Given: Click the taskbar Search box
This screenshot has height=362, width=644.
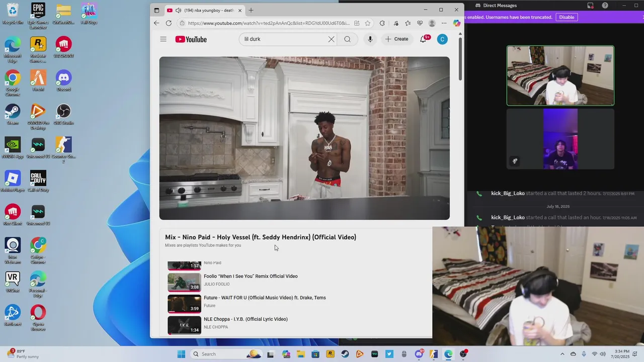Looking at the screenshot, I should click(x=226, y=354).
